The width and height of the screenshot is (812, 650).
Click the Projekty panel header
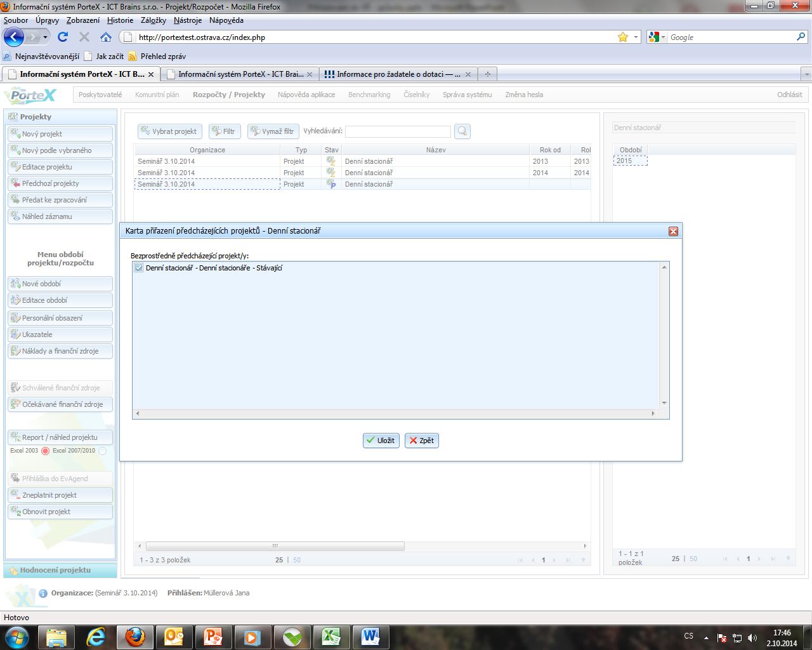pos(60,117)
